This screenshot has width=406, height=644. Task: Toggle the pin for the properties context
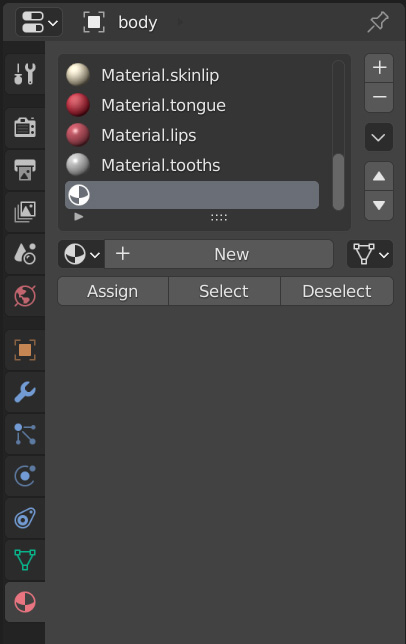(x=378, y=22)
